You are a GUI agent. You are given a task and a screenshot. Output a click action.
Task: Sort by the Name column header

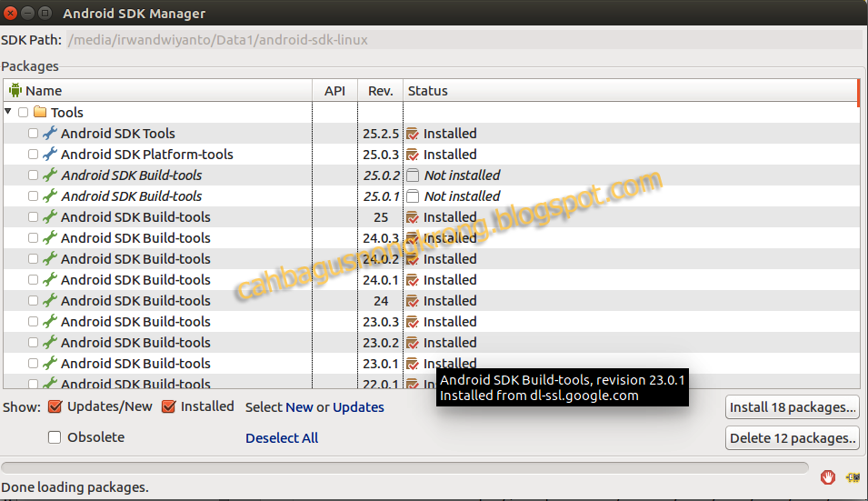(158, 90)
